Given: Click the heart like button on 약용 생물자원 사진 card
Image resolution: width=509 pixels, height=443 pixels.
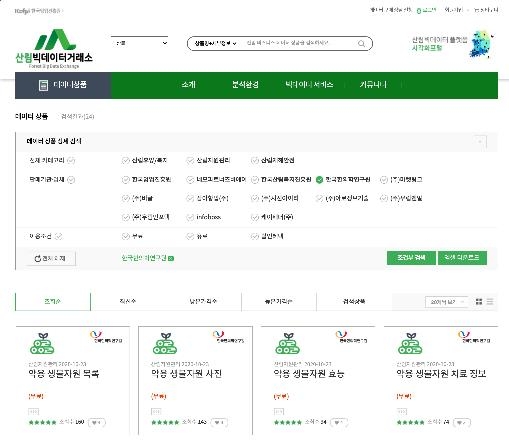Looking at the screenshot, I should click(219, 422).
